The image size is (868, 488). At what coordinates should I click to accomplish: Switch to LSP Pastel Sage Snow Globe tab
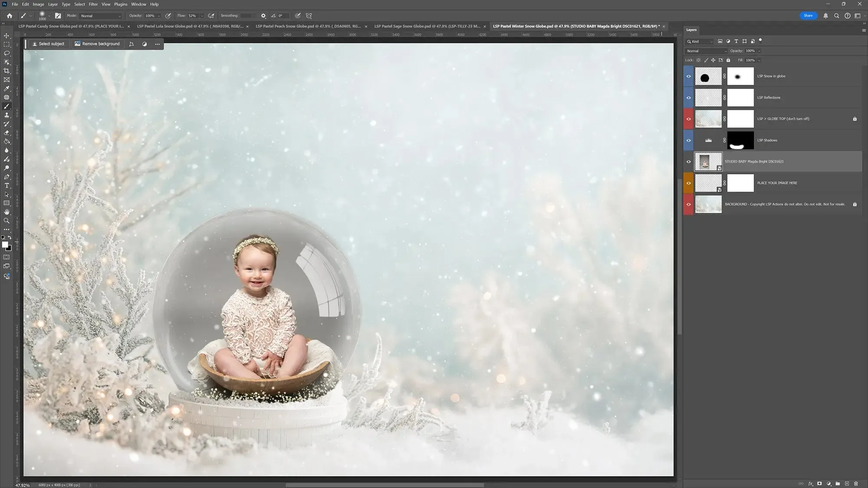pyautogui.click(x=427, y=26)
